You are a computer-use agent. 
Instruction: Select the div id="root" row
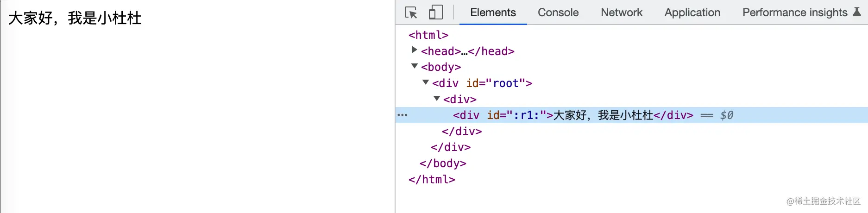[x=632, y=83]
